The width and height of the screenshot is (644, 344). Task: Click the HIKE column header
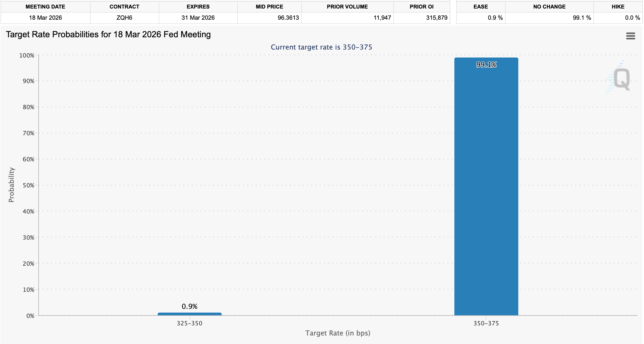click(x=618, y=7)
